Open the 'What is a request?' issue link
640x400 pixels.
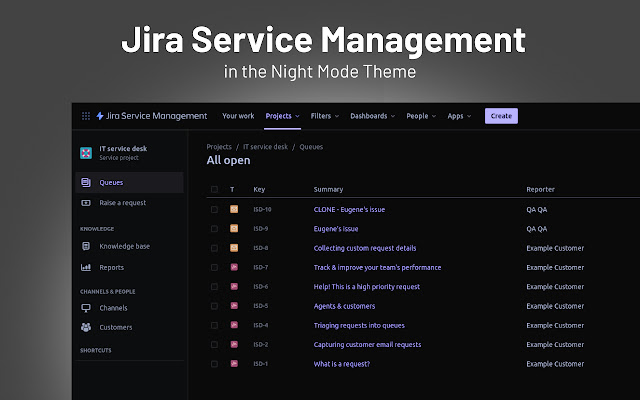(x=342, y=364)
